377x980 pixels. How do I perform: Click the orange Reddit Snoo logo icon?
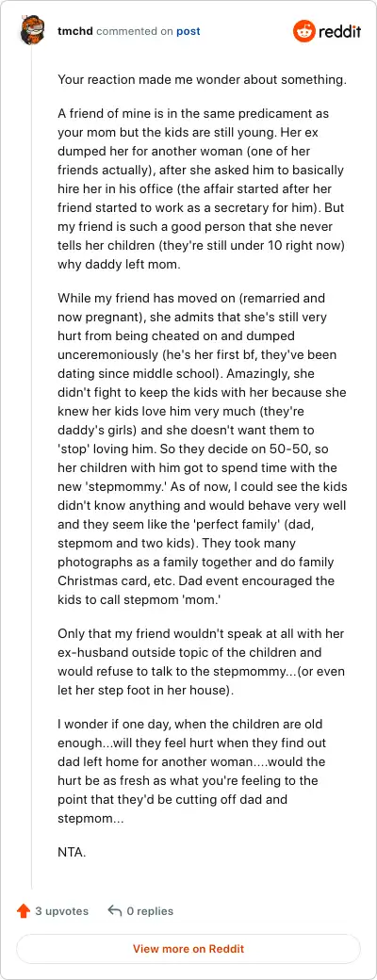tap(303, 31)
